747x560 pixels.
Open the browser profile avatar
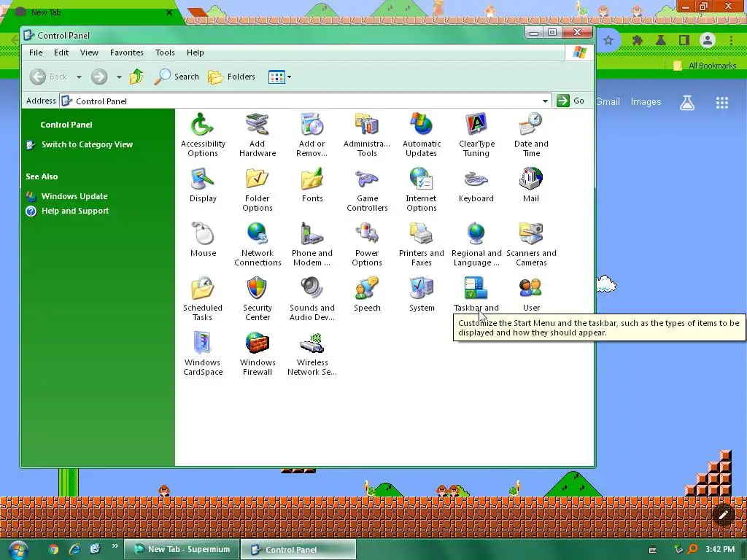pos(708,41)
